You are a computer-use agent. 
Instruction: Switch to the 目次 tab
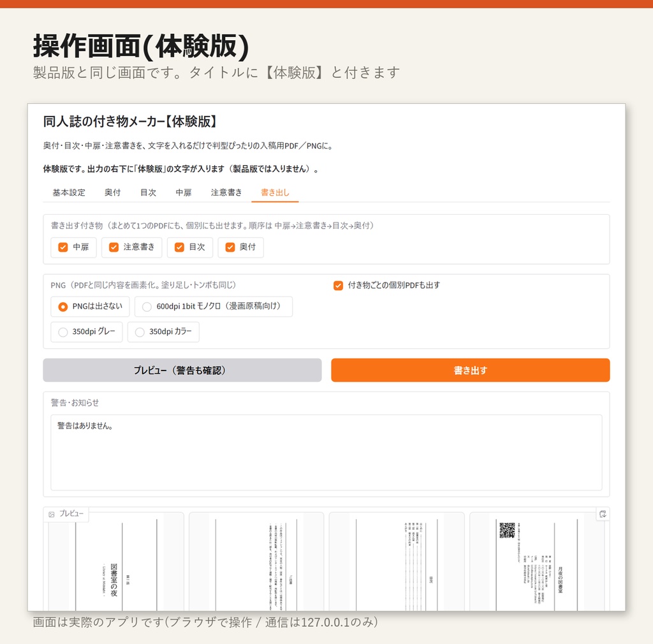[x=148, y=193]
